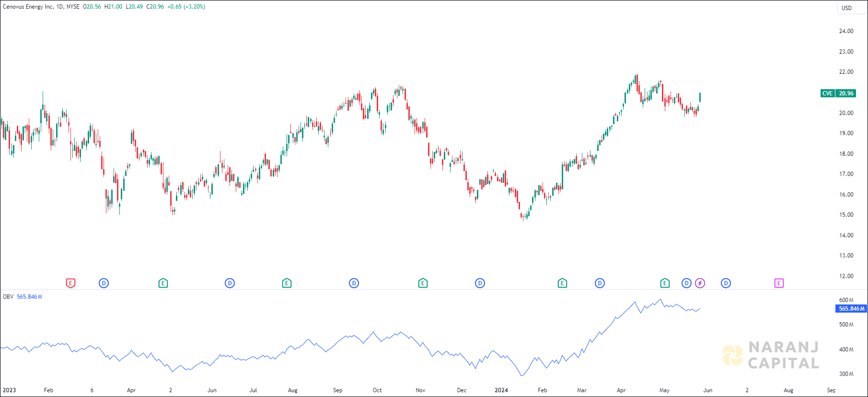Click the Cenovus Energy Inc symbol title

coord(28,7)
